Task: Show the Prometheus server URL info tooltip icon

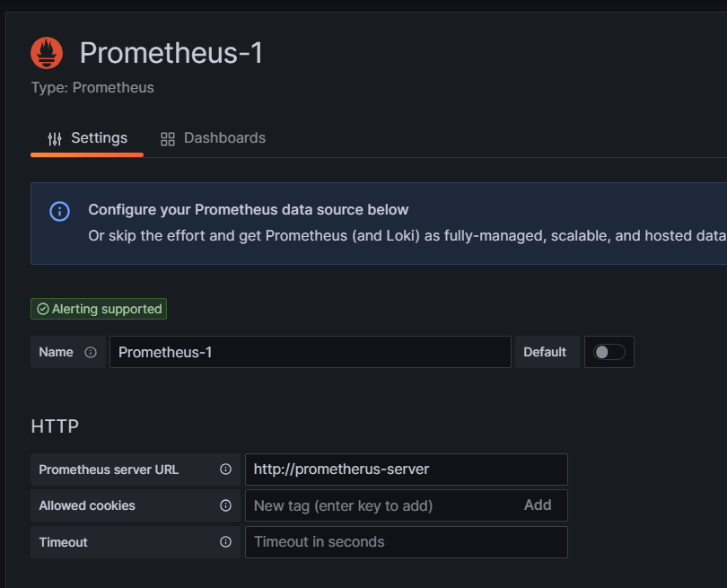Action: (x=225, y=470)
